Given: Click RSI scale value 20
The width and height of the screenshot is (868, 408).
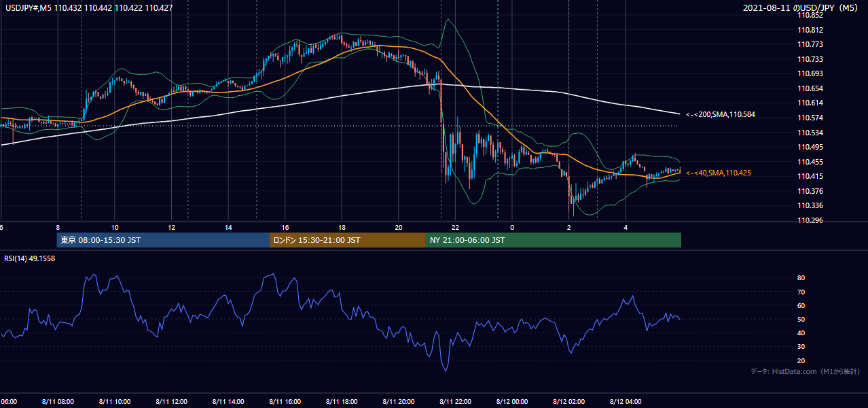Looking at the screenshot, I should 801,360.
